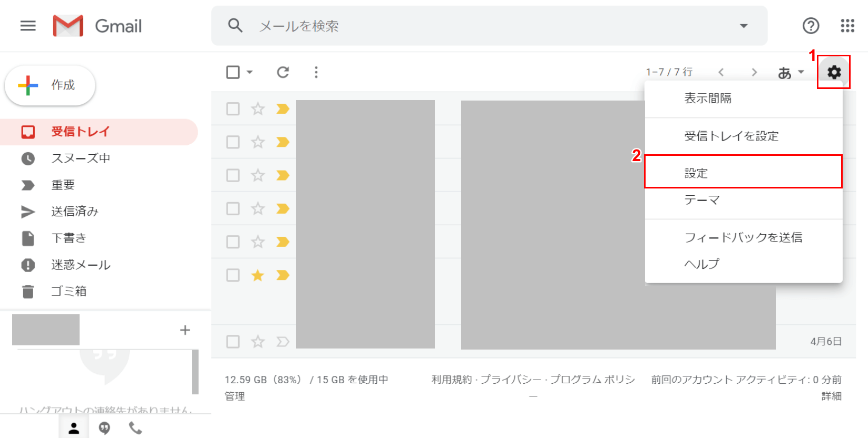Open the main menu hamburger icon
The image size is (868, 438).
(28, 25)
